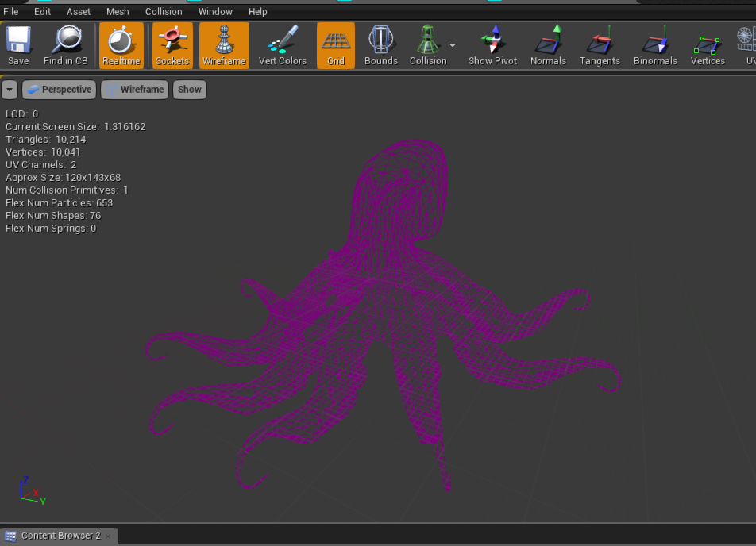
Task: Find the mesh in Content Browser
Action: [66, 46]
